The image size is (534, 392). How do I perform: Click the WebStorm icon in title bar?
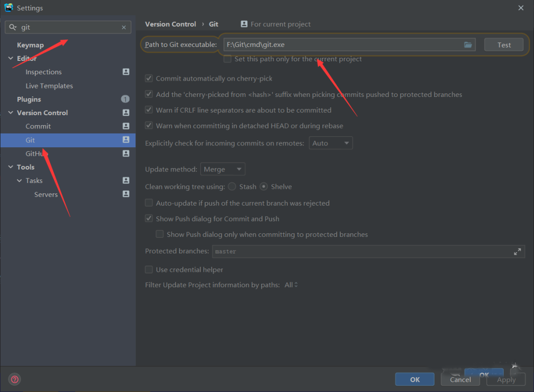[8, 7]
